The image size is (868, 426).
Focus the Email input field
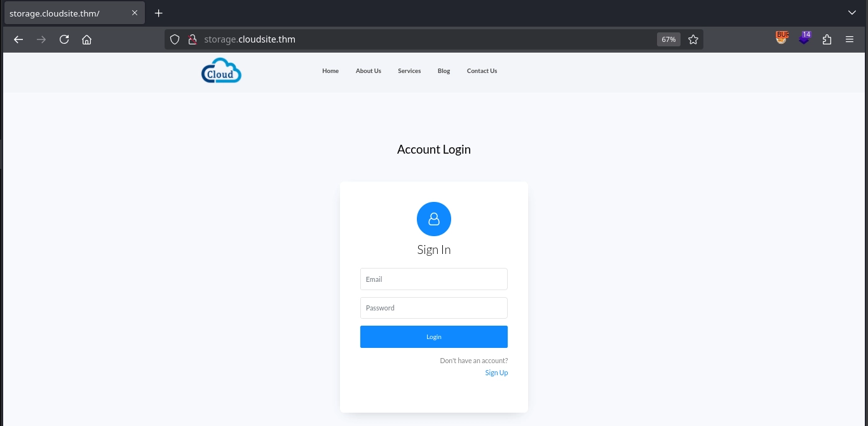433,279
